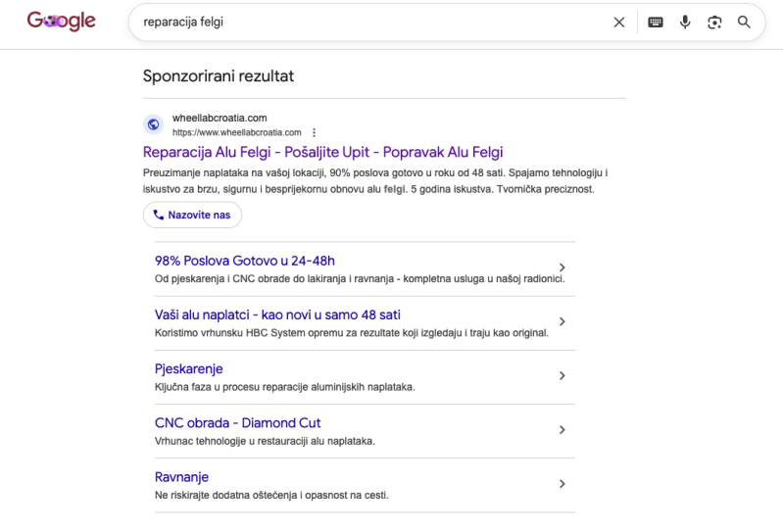783x532 pixels.
Task: Click text 'Ne riskirajte dodatna oštećenja'
Action: [271, 496]
